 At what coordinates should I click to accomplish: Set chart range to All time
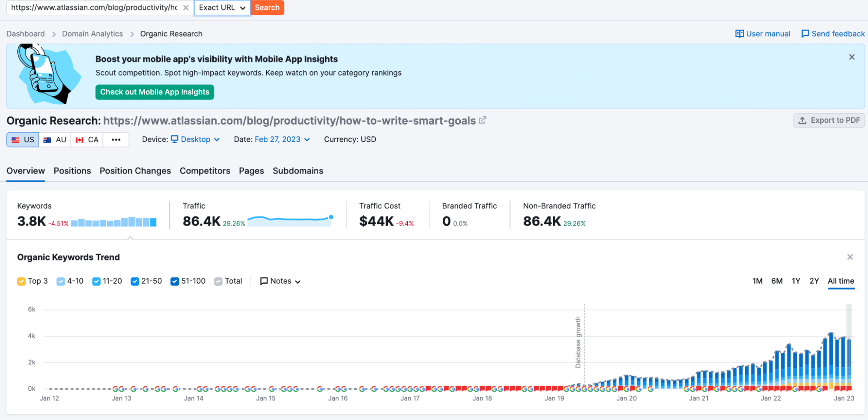[841, 281]
